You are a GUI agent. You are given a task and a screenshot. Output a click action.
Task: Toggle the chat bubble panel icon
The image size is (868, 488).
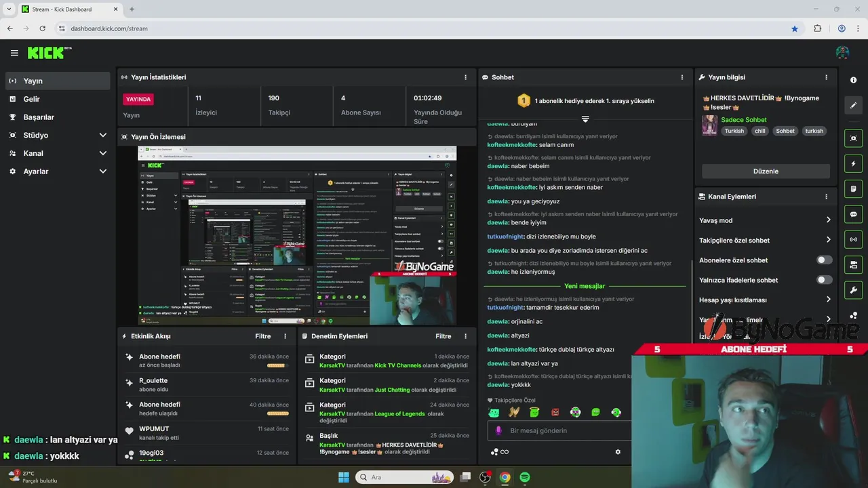pos(853,214)
